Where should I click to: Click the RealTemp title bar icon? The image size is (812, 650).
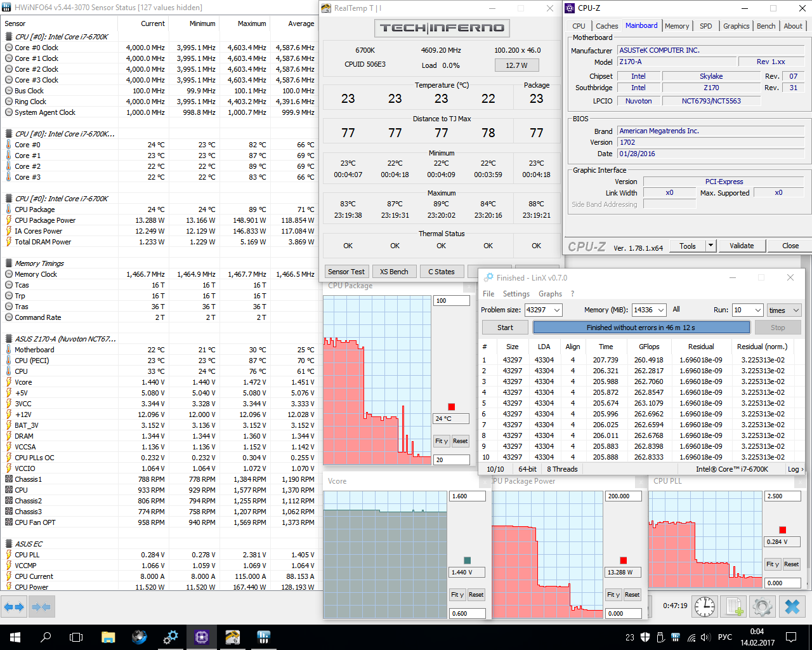coord(326,8)
